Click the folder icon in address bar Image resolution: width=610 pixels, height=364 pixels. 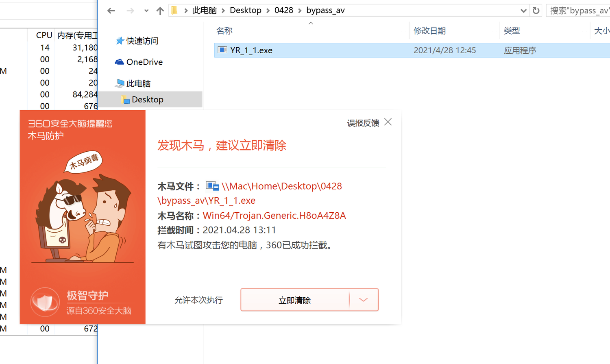tap(174, 10)
